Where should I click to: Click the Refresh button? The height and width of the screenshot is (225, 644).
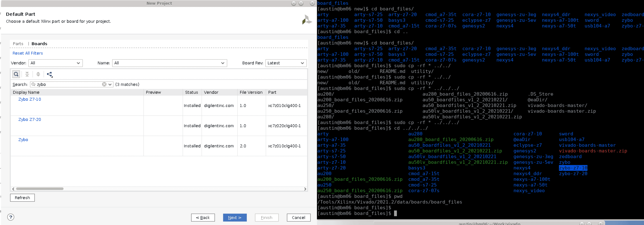pos(22,198)
